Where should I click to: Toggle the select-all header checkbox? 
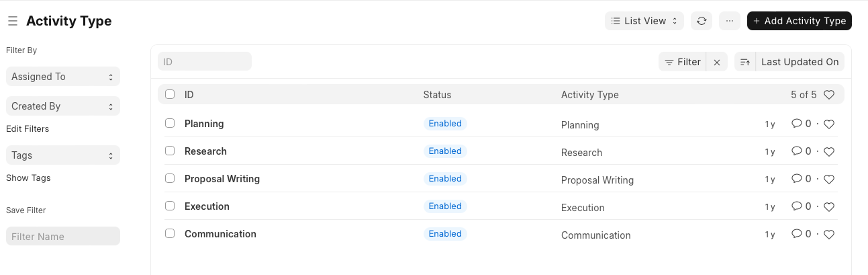[x=170, y=94]
